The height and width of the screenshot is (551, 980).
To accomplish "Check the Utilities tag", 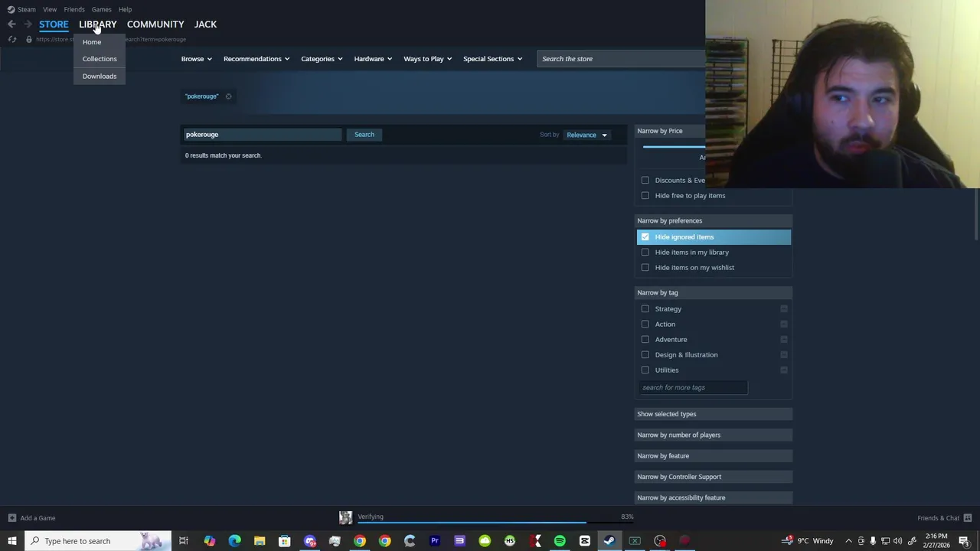I will pos(645,370).
